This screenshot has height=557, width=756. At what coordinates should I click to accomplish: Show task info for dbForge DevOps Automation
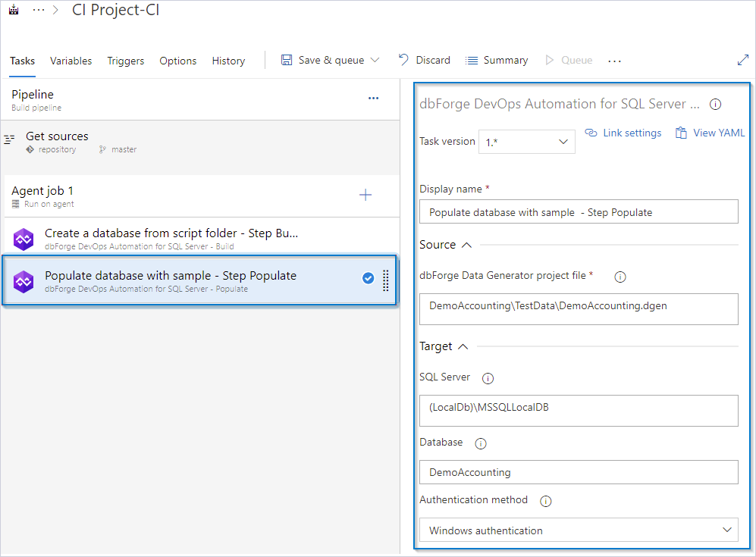(x=716, y=104)
